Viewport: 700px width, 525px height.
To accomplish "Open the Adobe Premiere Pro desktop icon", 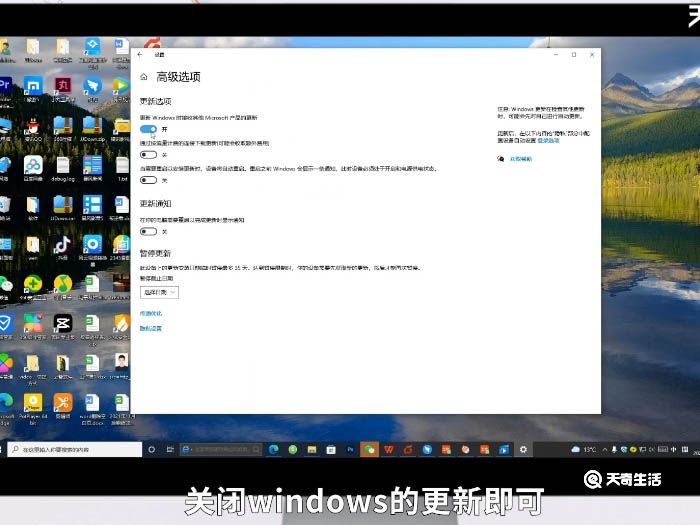I will pyautogui.click(x=5, y=86).
